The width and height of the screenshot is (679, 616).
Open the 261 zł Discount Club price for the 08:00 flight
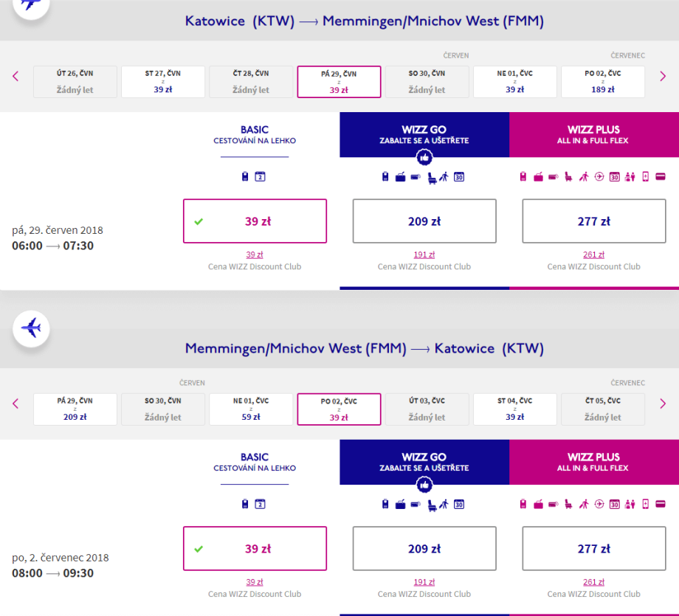(594, 582)
